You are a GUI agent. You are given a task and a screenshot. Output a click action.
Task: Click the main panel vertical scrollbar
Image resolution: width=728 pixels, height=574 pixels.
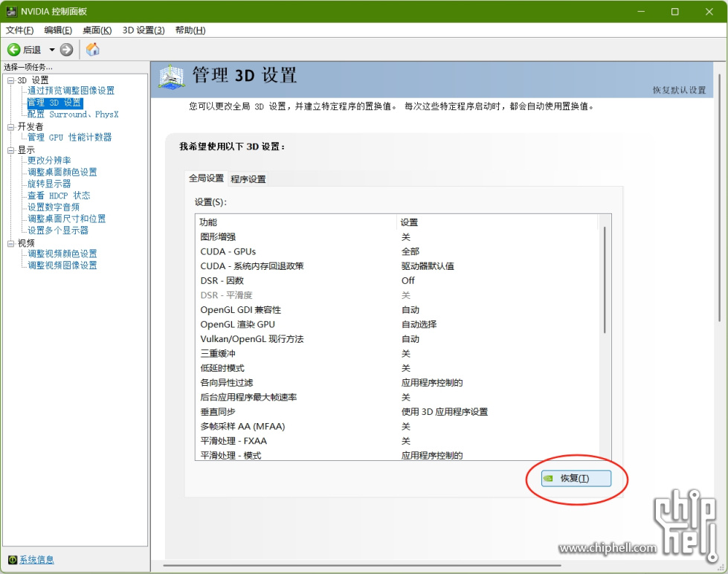click(720, 197)
